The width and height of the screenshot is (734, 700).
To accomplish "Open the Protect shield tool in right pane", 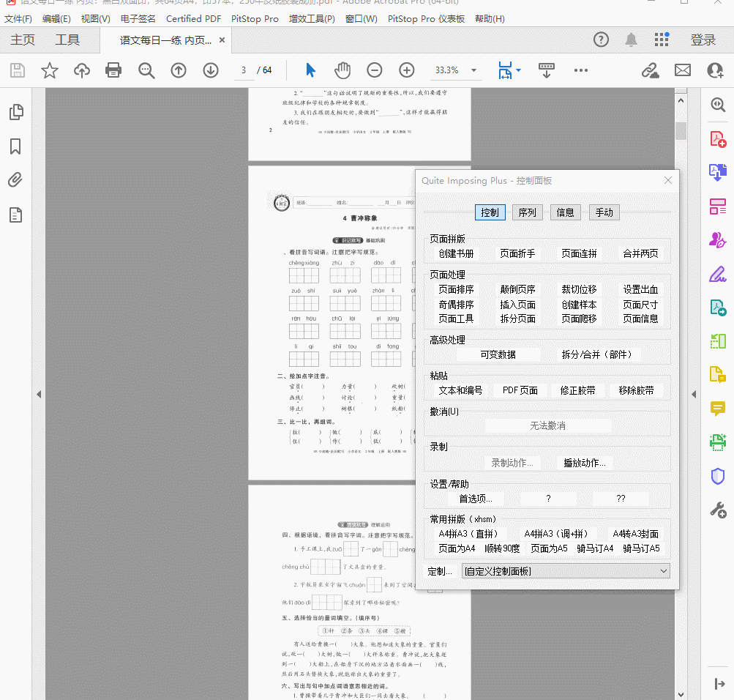I will coord(718,476).
